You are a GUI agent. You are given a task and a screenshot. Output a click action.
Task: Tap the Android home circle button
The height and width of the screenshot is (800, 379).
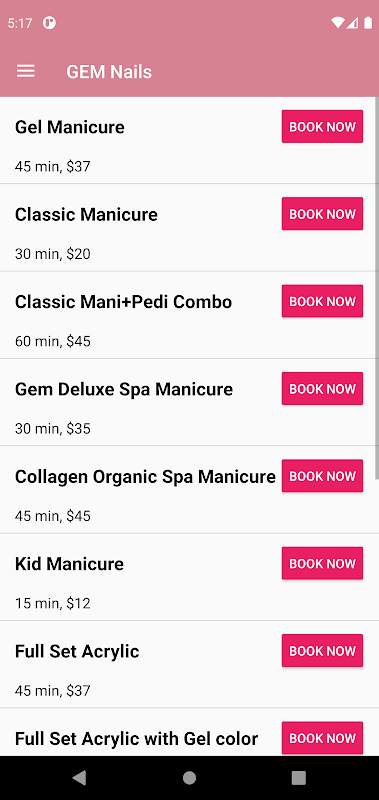(x=189, y=777)
